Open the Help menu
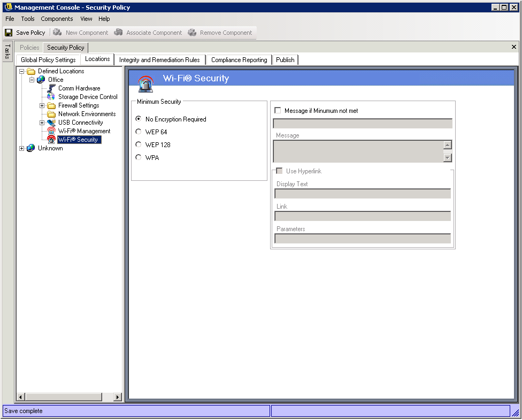The image size is (522, 420). [104, 19]
